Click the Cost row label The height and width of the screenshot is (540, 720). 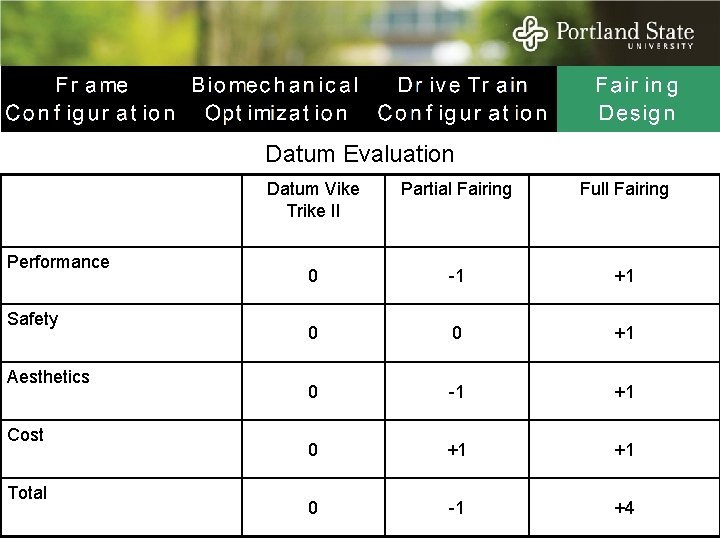(x=26, y=435)
